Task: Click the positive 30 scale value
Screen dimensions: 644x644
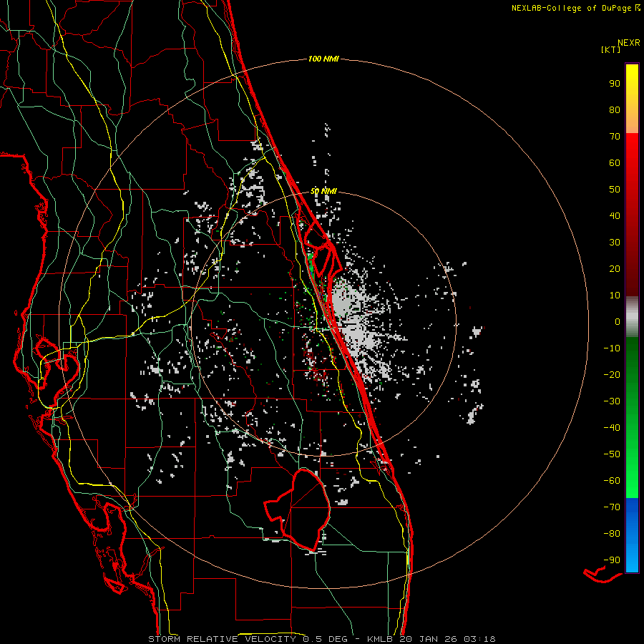Action: [x=615, y=243]
